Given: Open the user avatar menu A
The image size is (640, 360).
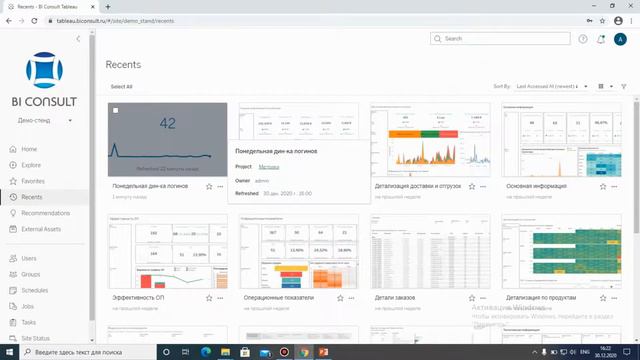Looking at the screenshot, I should pyautogui.click(x=620, y=39).
